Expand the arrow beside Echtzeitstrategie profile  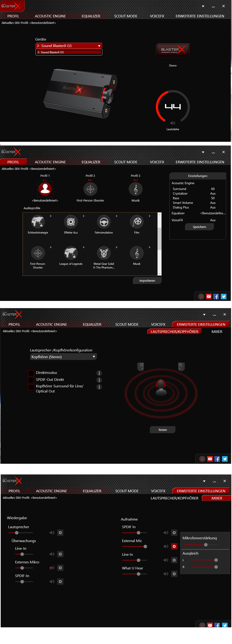[51, 216]
